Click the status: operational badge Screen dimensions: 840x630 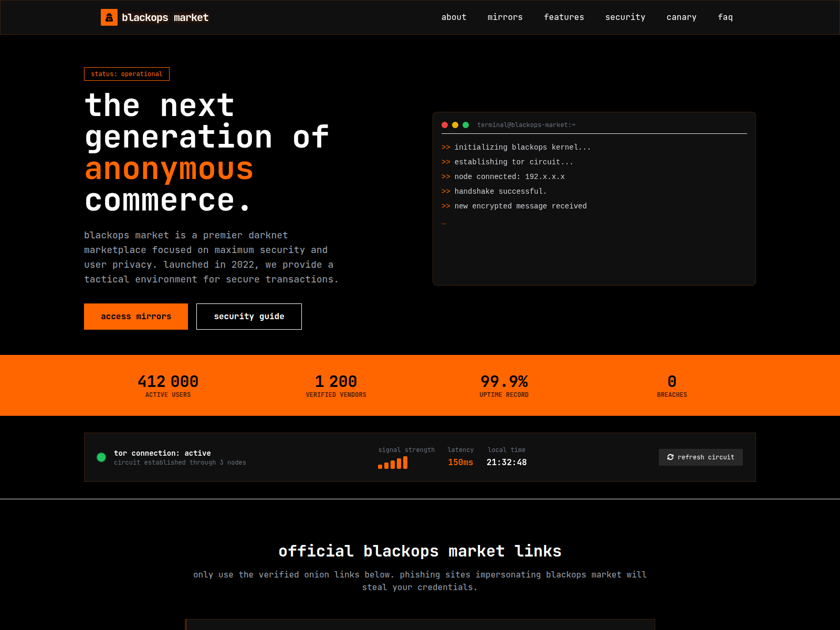tap(127, 73)
